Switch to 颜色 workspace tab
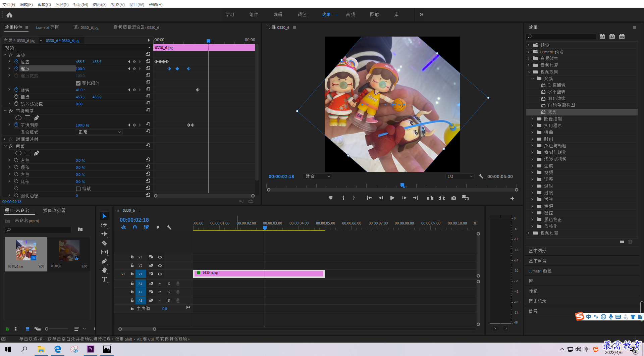Viewport: 644px width, 356px height. coord(302,14)
